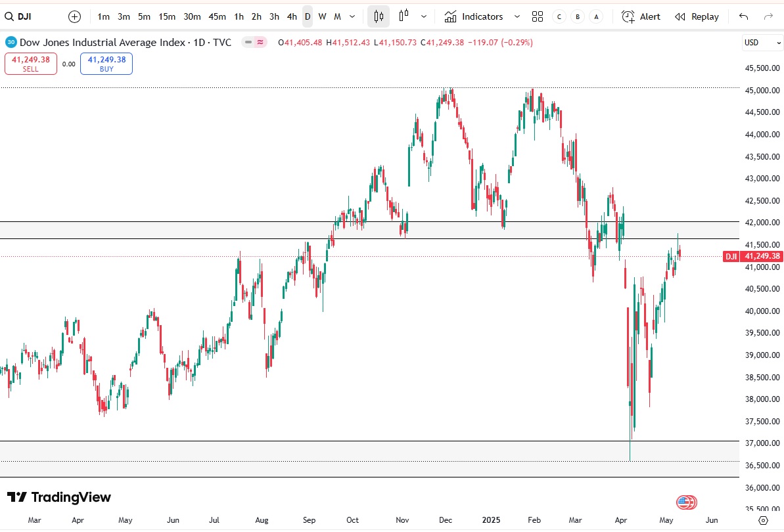This screenshot has width=784, height=532.
Task: Toggle the A layout slot
Action: click(x=595, y=16)
